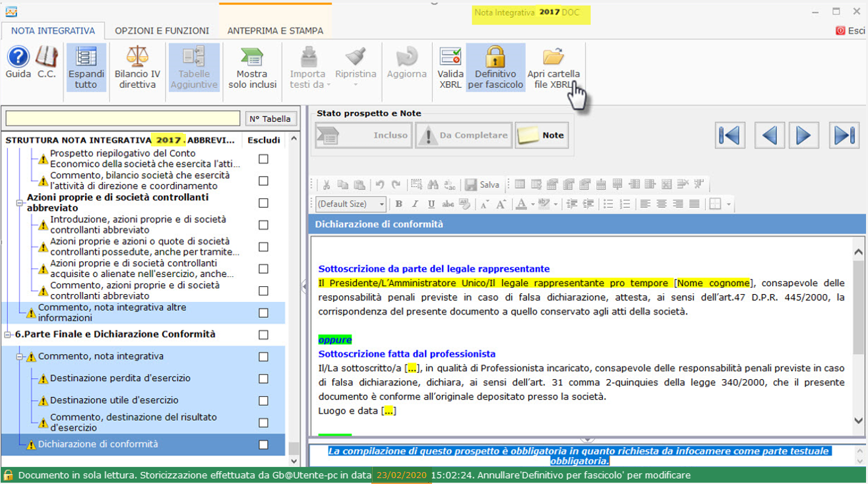Switch to OPZIONI E FUNZIONI tab
868x484 pixels.
[x=162, y=30]
